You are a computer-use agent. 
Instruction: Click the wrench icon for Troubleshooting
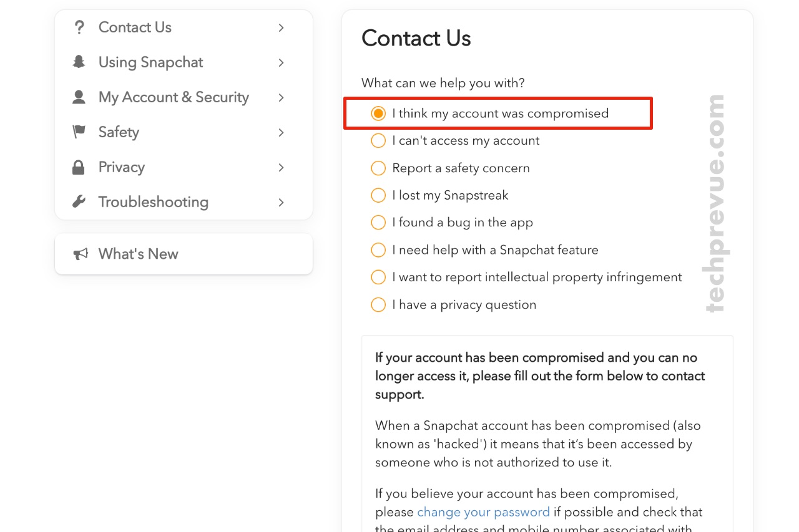click(x=79, y=202)
